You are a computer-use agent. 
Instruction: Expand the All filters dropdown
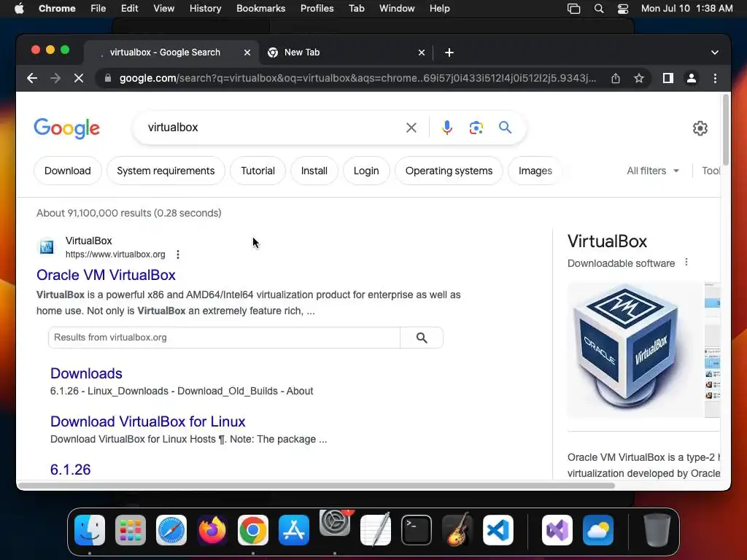coord(653,171)
